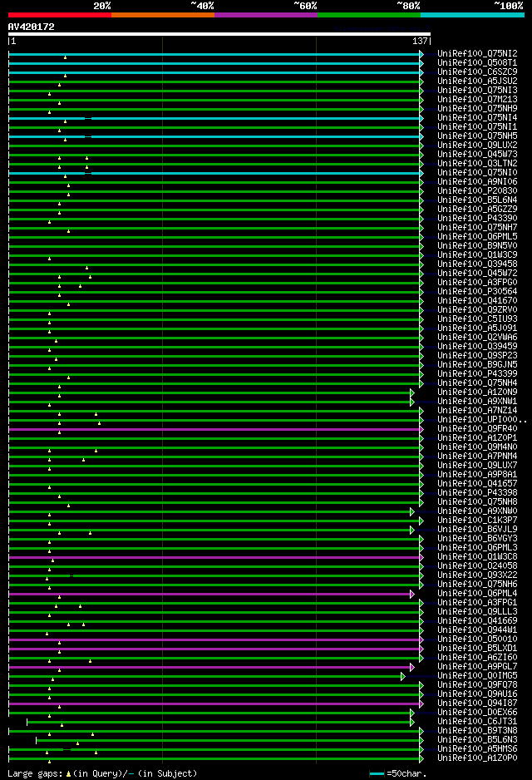Viewport: 532px width, 780px height.
Task: Click the UniRef100_Q94I87 hit name
Action: click(477, 703)
